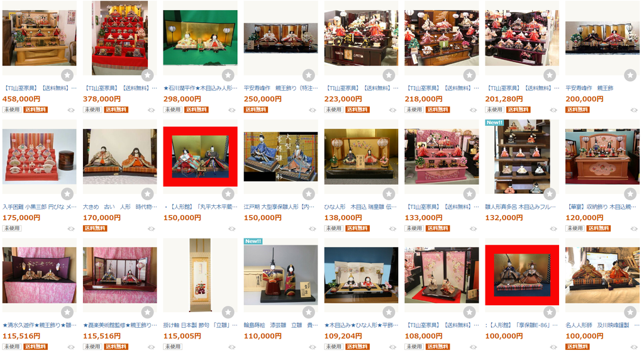Star the 138,000円 ひな人形 item

389,194
